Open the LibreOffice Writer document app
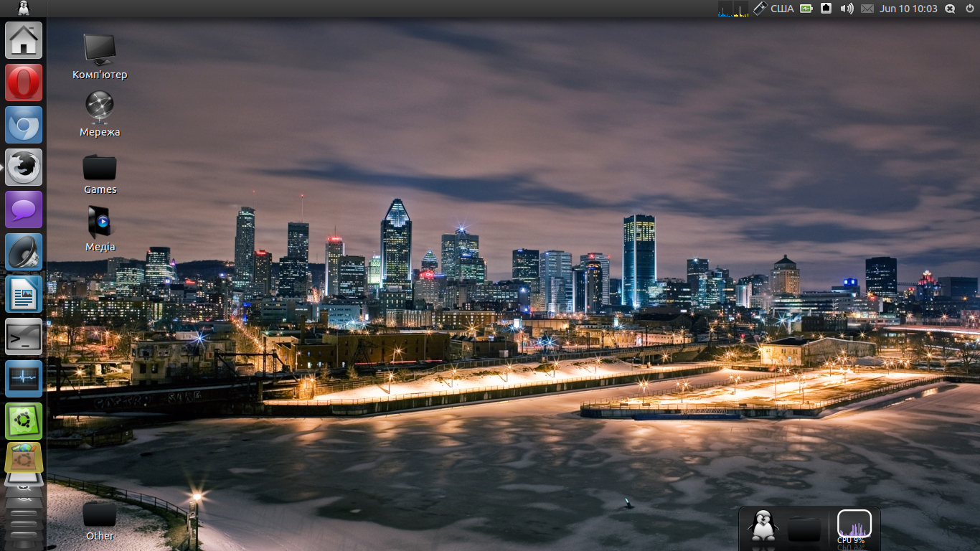Viewport: 980px width, 551px height. click(24, 295)
